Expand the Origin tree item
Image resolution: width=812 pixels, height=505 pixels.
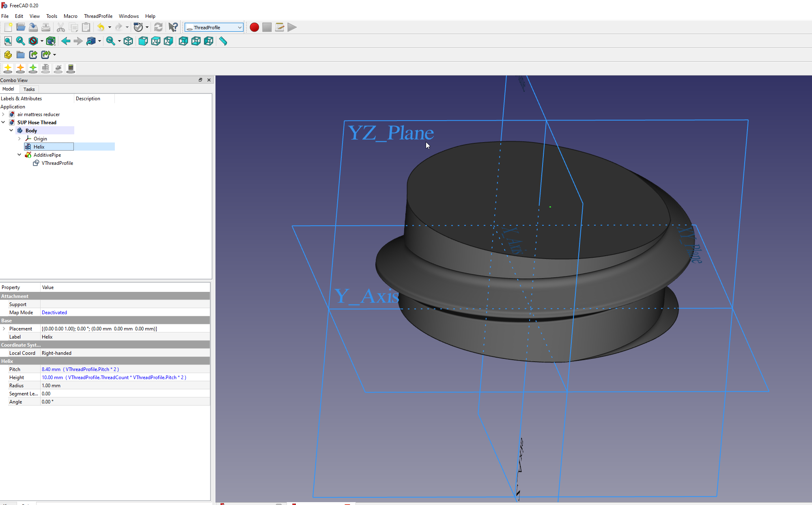point(19,139)
